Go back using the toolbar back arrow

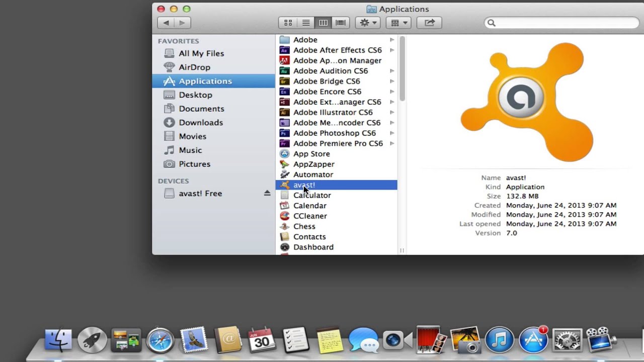166,23
